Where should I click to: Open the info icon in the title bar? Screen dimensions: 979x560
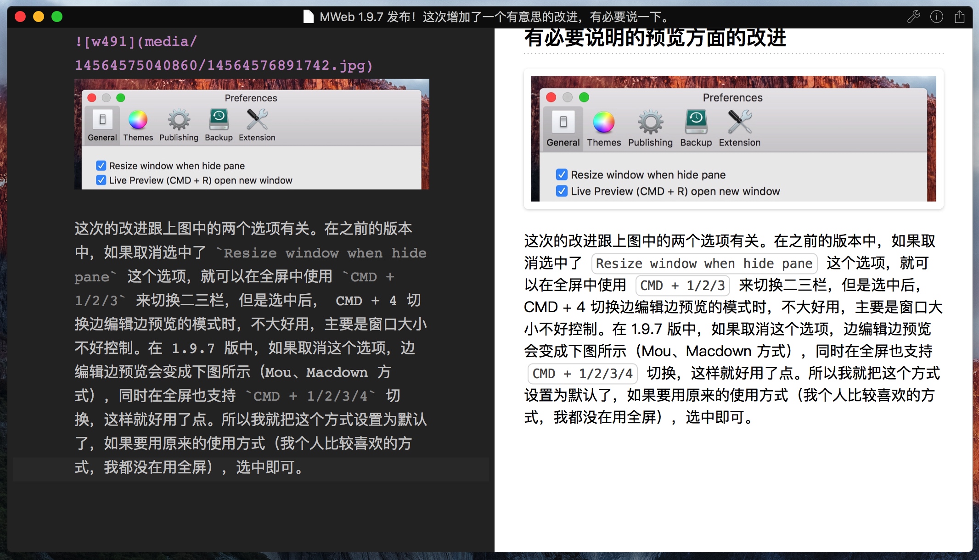tap(937, 17)
